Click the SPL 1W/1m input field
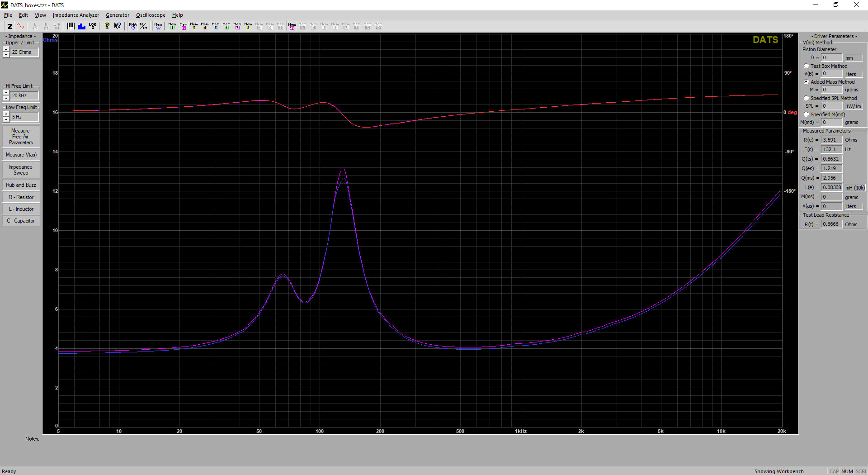 click(x=832, y=106)
